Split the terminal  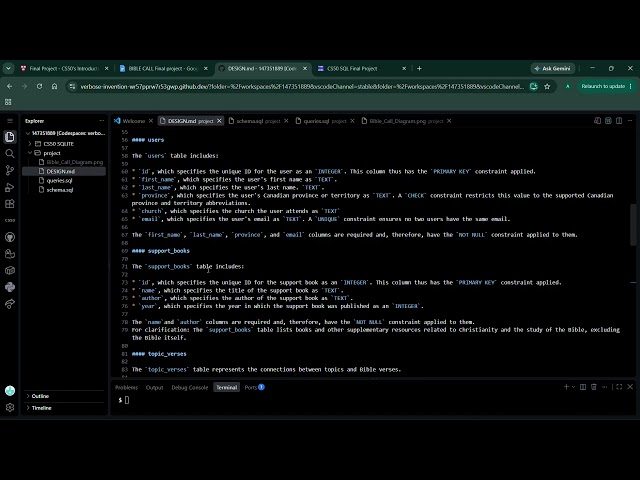tap(583, 387)
